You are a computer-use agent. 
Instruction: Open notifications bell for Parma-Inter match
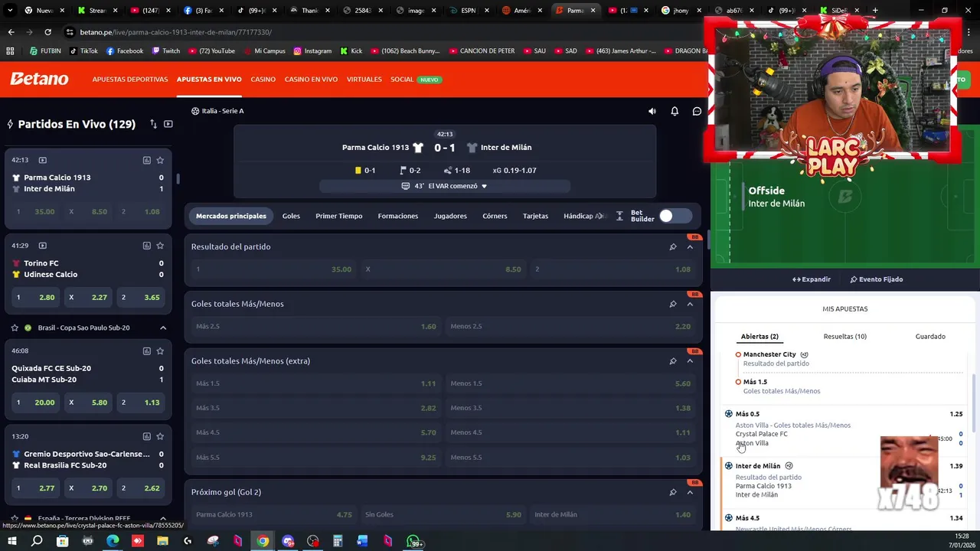pyautogui.click(x=675, y=111)
